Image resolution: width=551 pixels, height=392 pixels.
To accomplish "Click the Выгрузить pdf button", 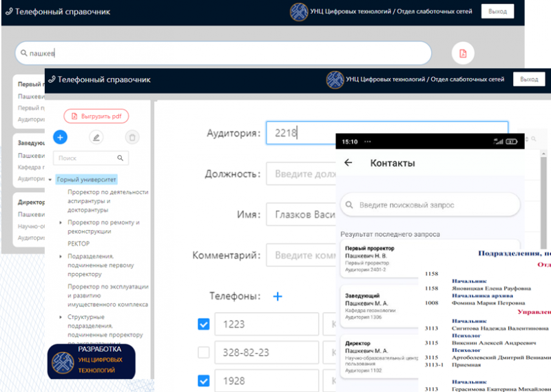I will coord(96,116).
